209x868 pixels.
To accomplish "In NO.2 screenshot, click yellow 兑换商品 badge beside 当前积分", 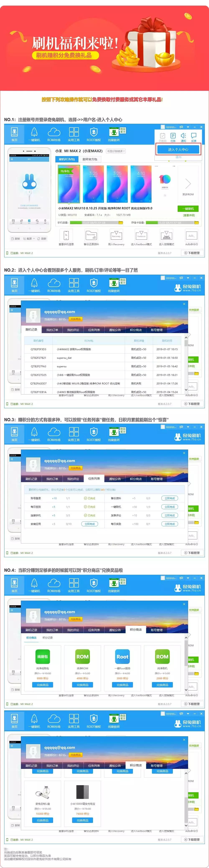I will 76,319.
